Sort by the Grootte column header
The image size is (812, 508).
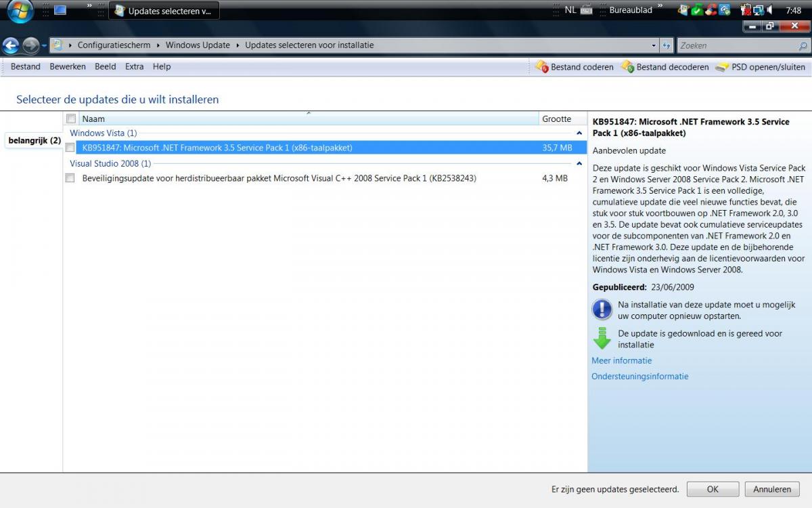(x=562, y=119)
